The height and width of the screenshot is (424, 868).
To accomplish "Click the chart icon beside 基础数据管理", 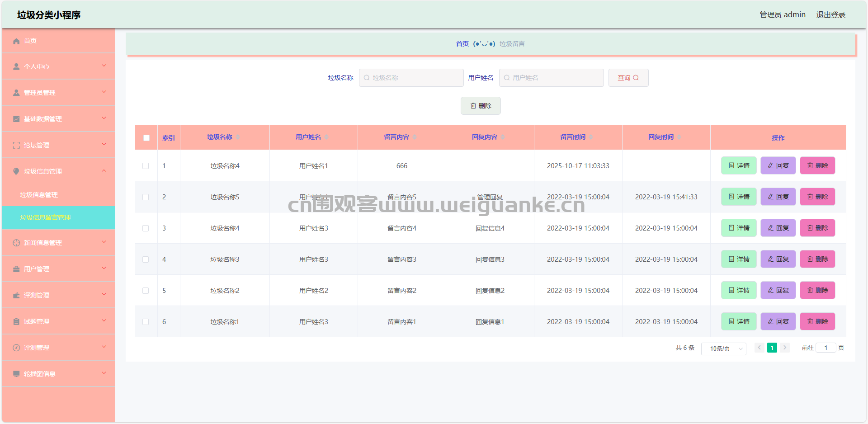I will pos(16,119).
